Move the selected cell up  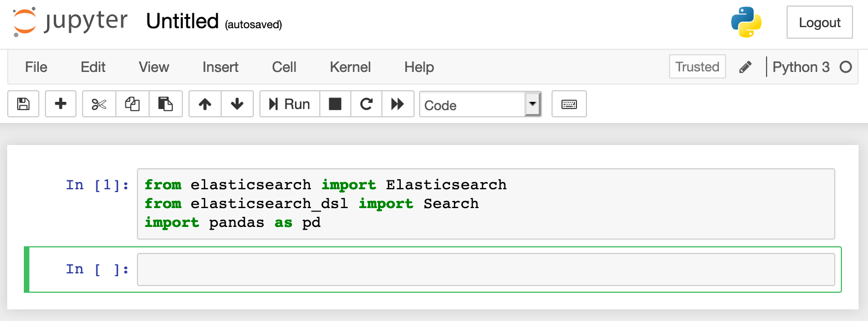[205, 103]
